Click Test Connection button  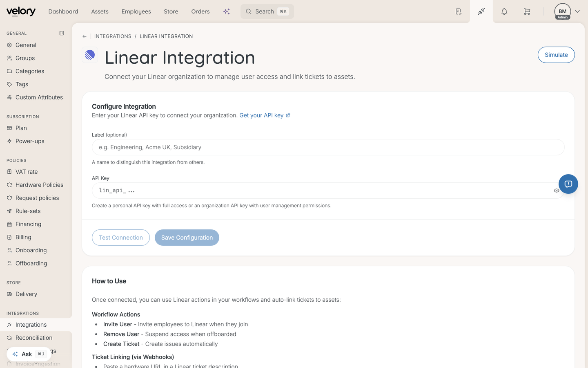point(121,238)
